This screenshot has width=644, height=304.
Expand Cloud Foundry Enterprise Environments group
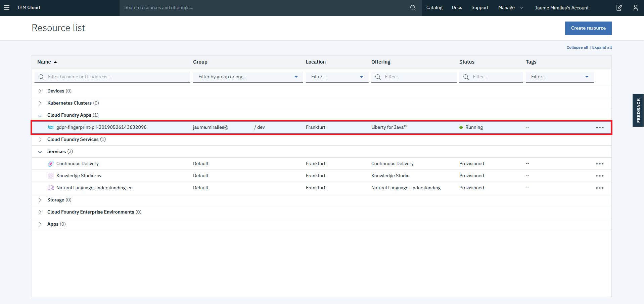click(40, 212)
